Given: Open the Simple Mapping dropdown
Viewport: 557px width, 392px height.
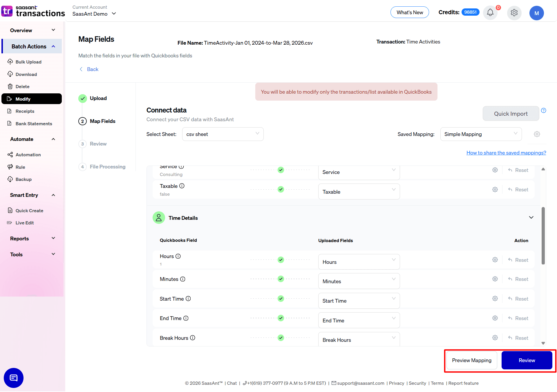Looking at the screenshot, I should pyautogui.click(x=481, y=134).
